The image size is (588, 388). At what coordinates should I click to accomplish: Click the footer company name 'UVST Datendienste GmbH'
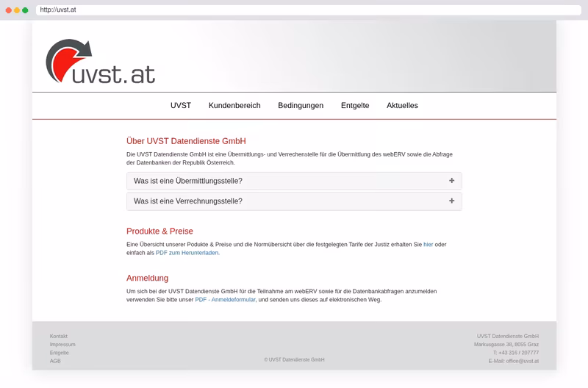(x=508, y=337)
